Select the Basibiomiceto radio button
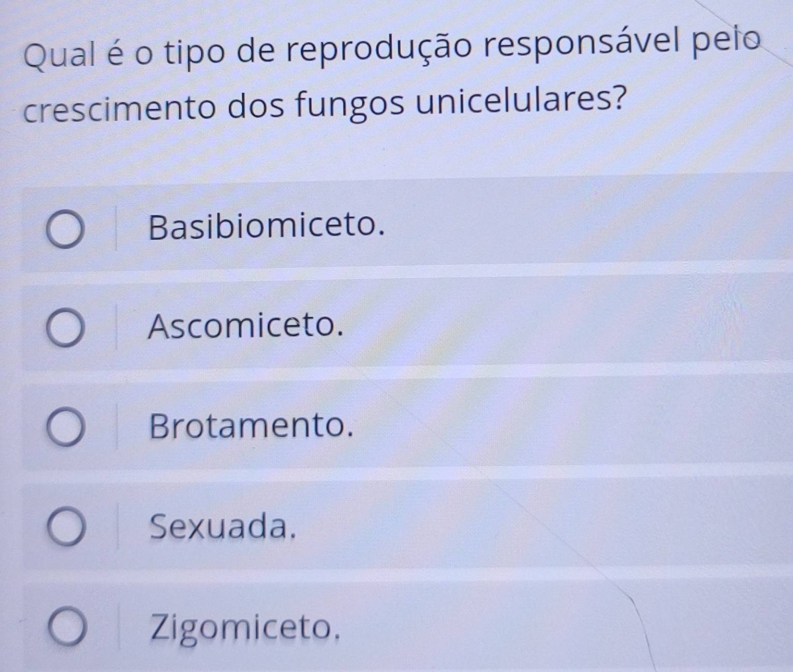Image resolution: width=793 pixels, height=672 pixels. click(x=65, y=229)
